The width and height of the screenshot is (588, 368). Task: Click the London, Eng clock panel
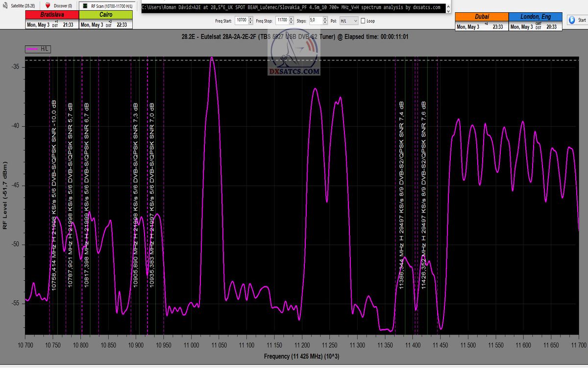click(x=535, y=22)
